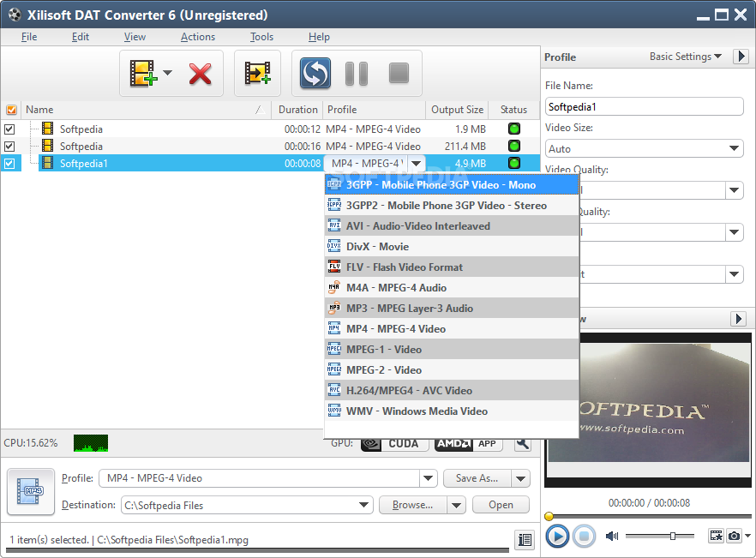Open the View menu
Image resolution: width=756 pixels, height=558 pixels.
(135, 37)
